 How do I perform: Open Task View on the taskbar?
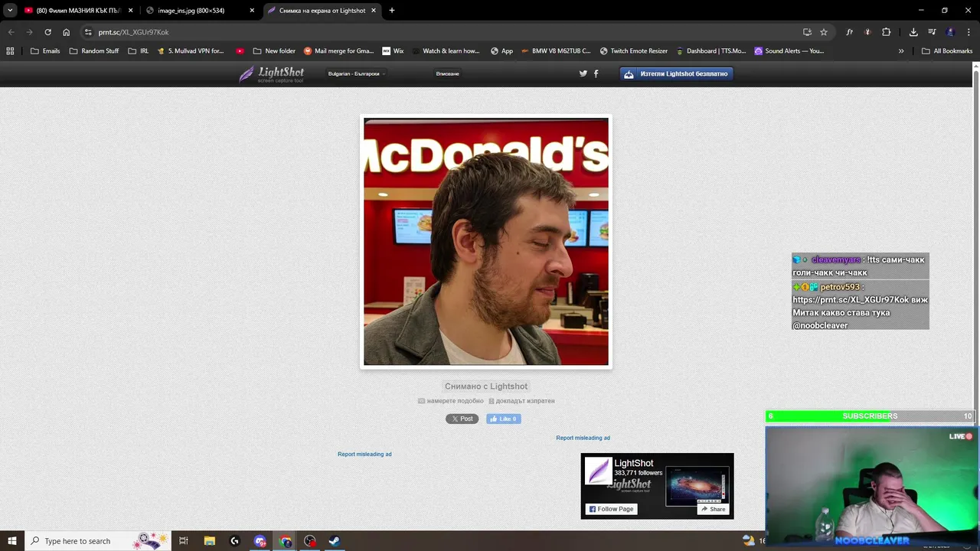tap(184, 541)
